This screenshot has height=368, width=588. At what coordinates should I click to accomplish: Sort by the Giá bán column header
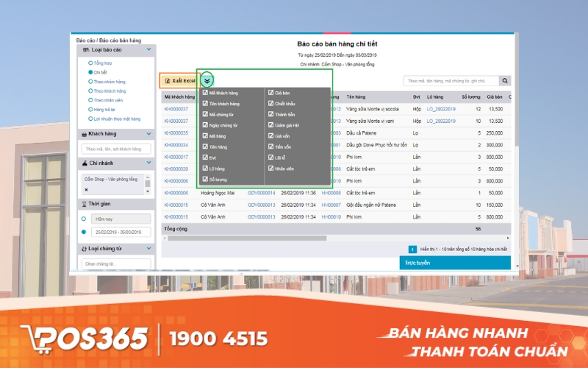(494, 97)
